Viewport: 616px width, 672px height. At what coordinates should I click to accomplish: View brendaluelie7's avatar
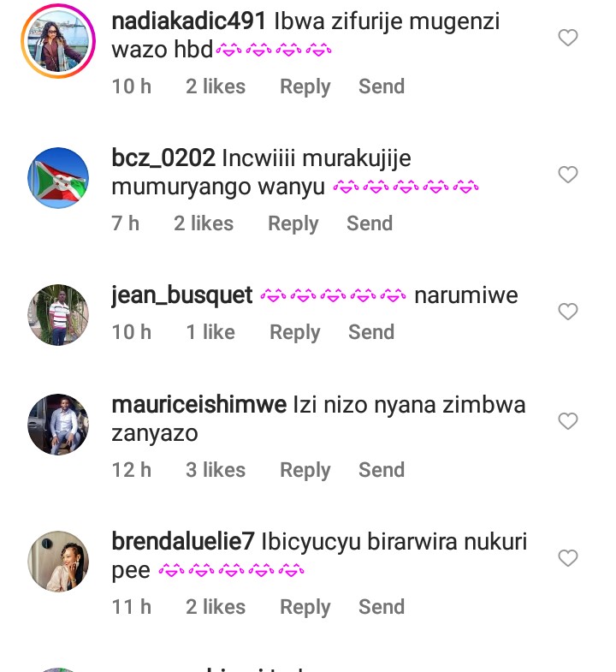point(58,562)
